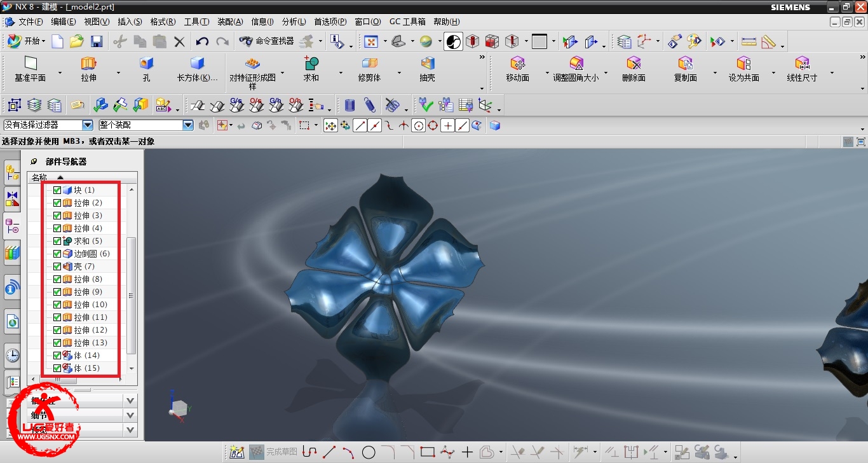
Task: Click the line sketch tool in bottom toolbar
Action: (x=329, y=452)
